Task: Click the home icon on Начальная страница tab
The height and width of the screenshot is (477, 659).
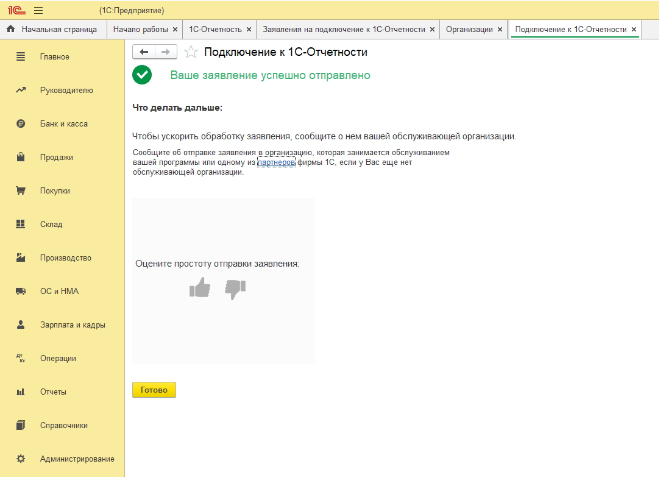Action: point(11,29)
